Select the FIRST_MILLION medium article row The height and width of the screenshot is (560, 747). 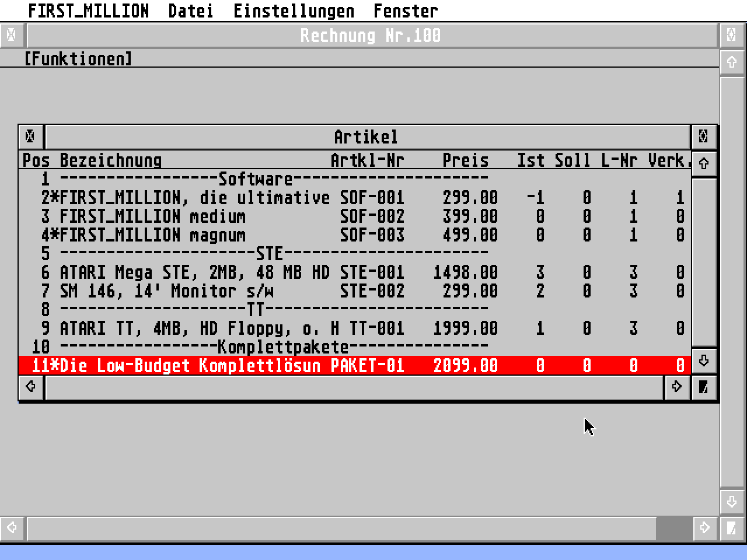point(233,216)
